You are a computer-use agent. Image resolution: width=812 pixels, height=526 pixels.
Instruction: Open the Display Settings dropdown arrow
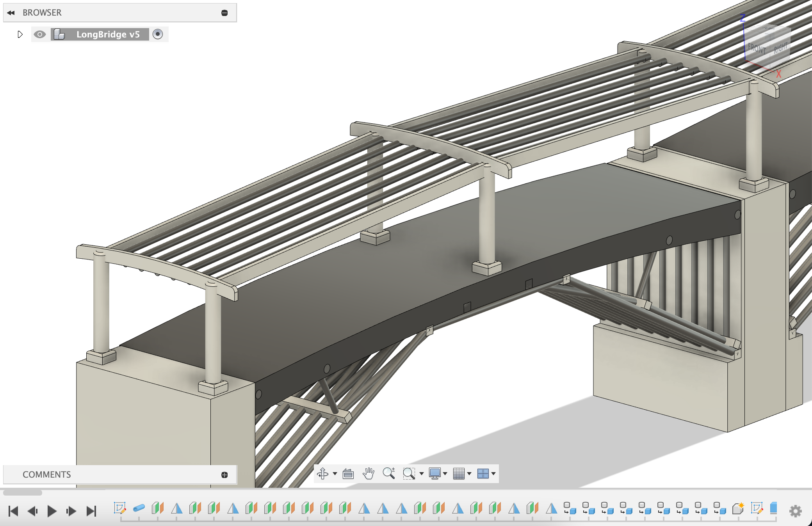point(445,474)
